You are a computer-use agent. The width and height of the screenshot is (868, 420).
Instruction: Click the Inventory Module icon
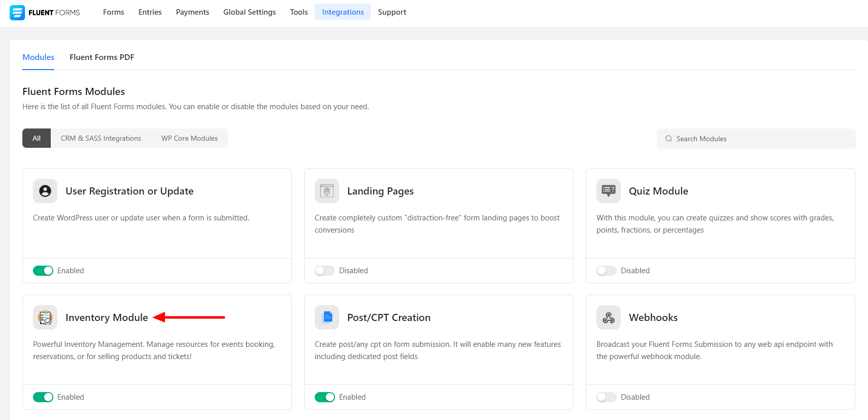point(45,317)
